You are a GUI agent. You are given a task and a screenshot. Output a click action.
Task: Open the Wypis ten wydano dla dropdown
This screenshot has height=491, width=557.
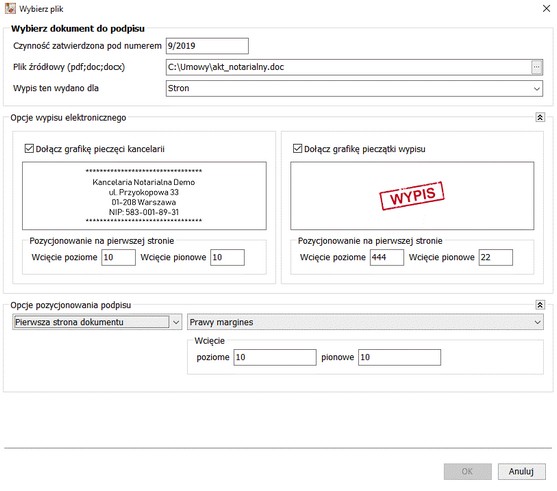click(354, 88)
